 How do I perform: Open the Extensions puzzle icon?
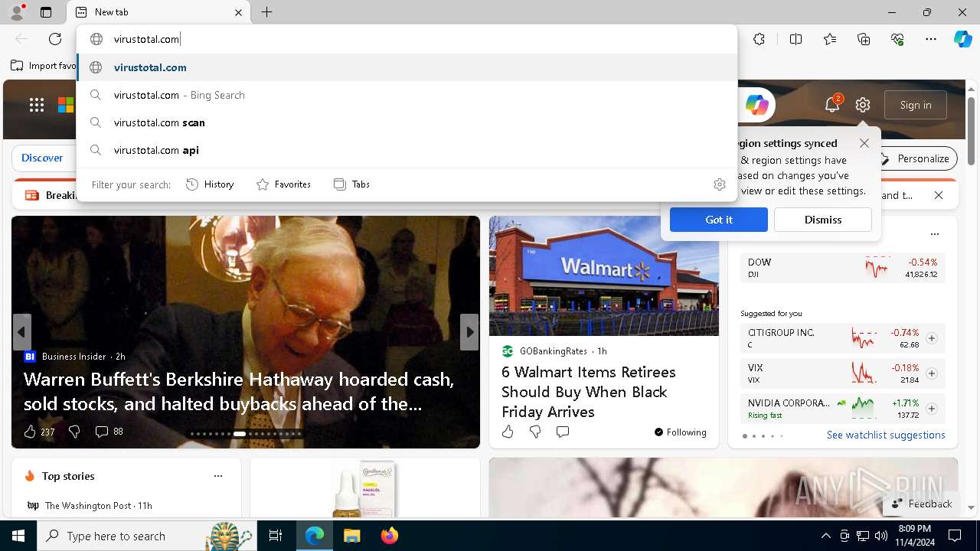[x=759, y=39]
